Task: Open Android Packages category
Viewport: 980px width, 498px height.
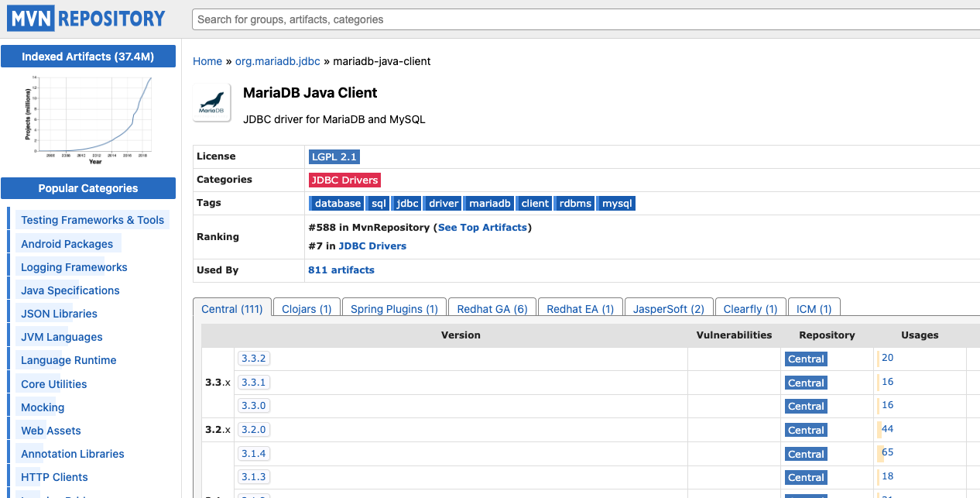Action: pos(67,244)
